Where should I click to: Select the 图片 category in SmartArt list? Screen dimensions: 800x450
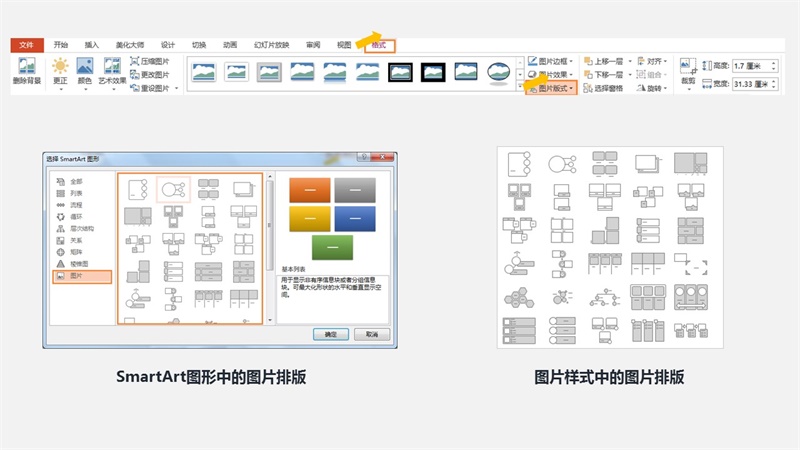click(78, 276)
